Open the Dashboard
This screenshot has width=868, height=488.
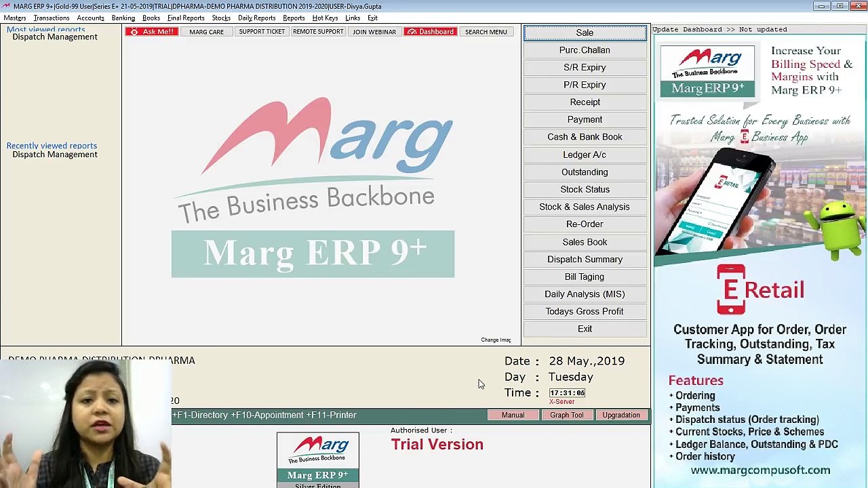tap(430, 32)
